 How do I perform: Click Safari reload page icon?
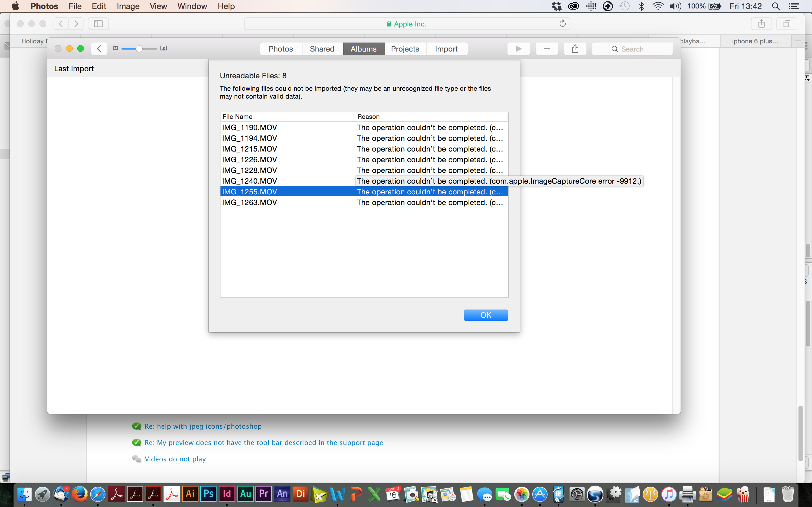(x=562, y=23)
